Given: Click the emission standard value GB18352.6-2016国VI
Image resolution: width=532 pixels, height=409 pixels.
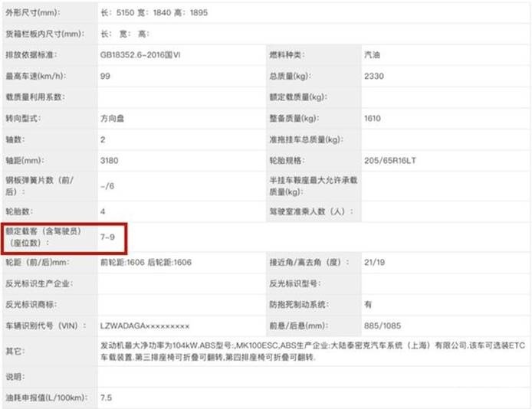Looking at the screenshot, I should [140, 55].
